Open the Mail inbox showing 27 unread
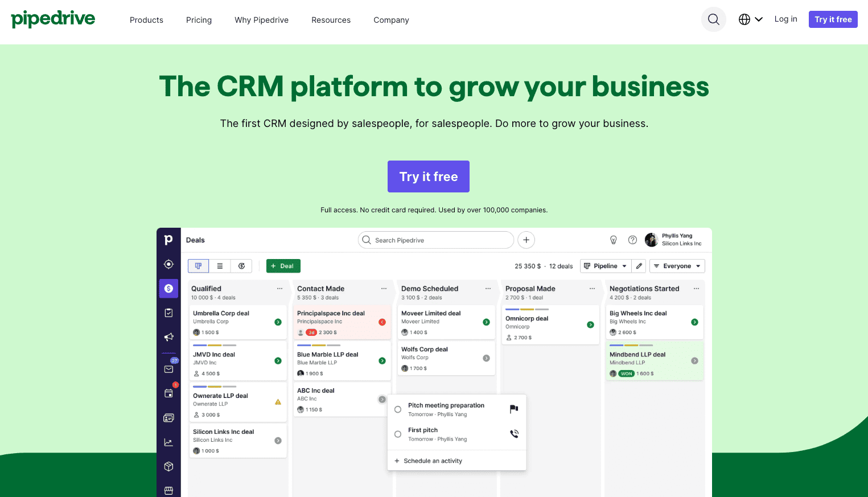Viewport: 868px width, 497px height. (x=168, y=369)
